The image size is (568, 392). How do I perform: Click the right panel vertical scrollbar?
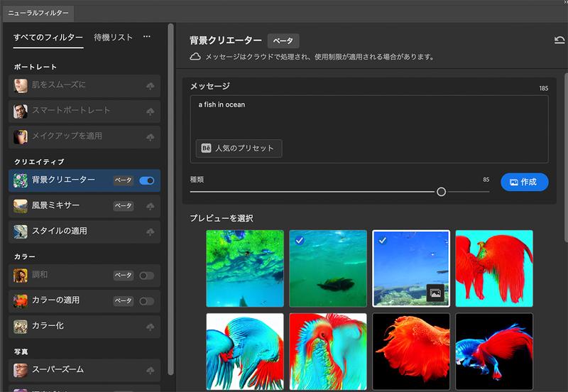pyautogui.click(x=566, y=158)
